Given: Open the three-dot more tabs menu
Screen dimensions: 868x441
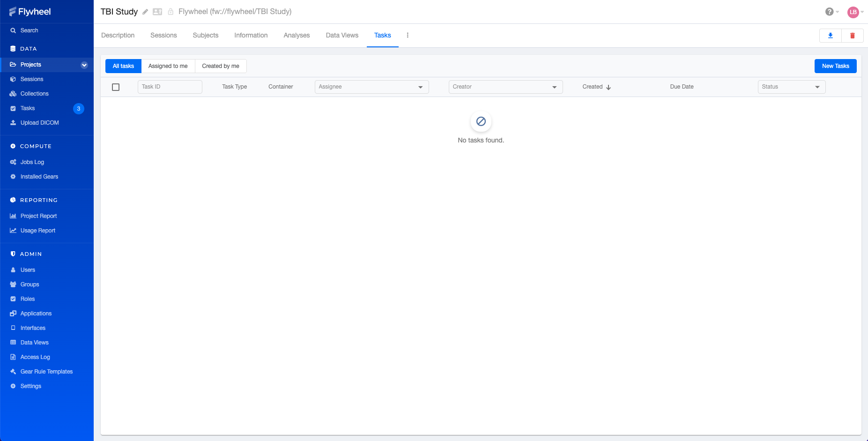Looking at the screenshot, I should (408, 35).
